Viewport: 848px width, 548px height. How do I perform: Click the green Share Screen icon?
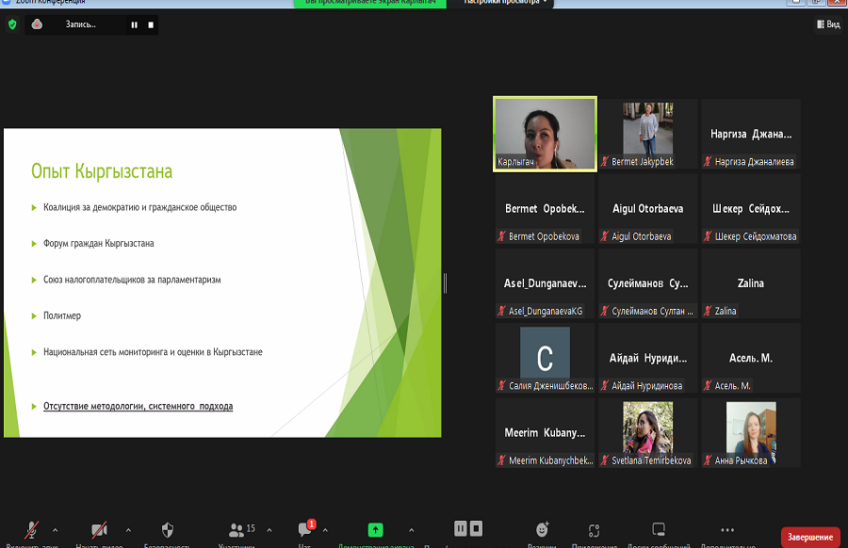click(375, 530)
